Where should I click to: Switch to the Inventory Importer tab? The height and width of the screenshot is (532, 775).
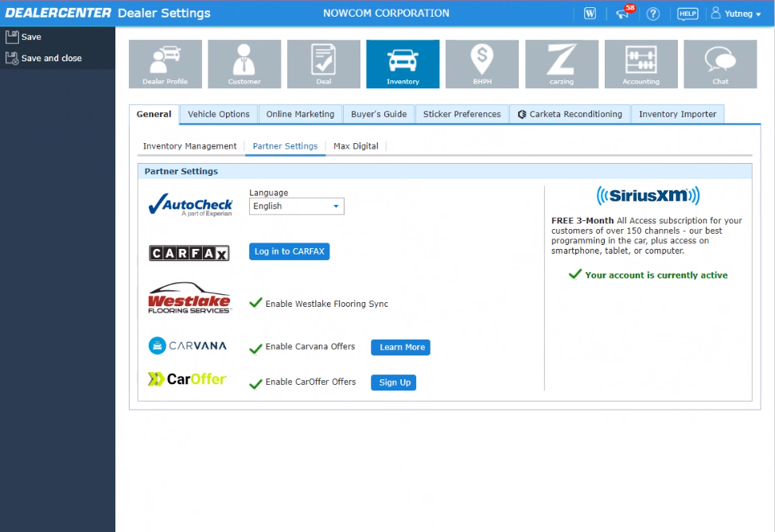coord(677,114)
